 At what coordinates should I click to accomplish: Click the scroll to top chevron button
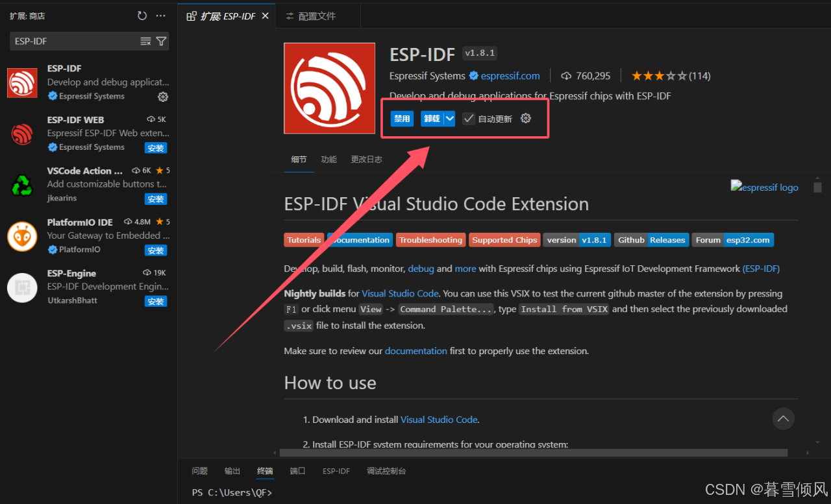pos(783,418)
